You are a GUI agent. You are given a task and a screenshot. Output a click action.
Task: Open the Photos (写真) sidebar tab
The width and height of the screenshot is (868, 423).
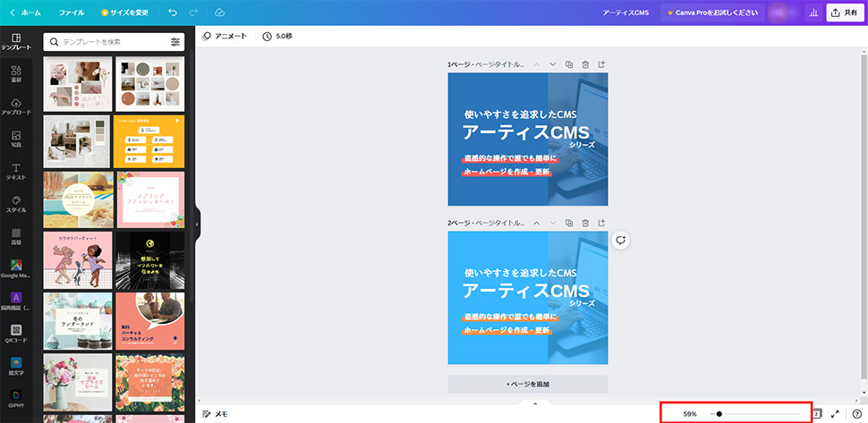16,140
